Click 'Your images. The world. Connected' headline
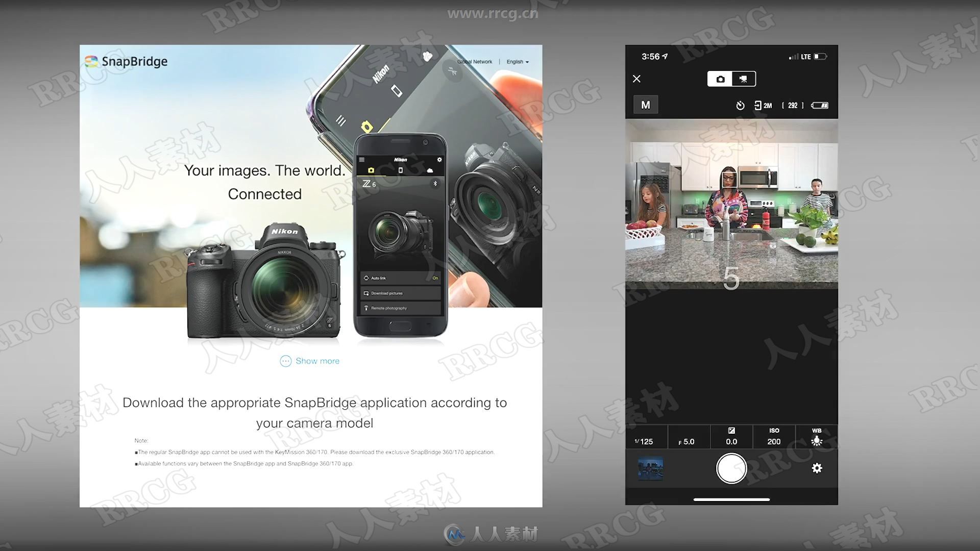The height and width of the screenshot is (551, 980). click(x=264, y=182)
